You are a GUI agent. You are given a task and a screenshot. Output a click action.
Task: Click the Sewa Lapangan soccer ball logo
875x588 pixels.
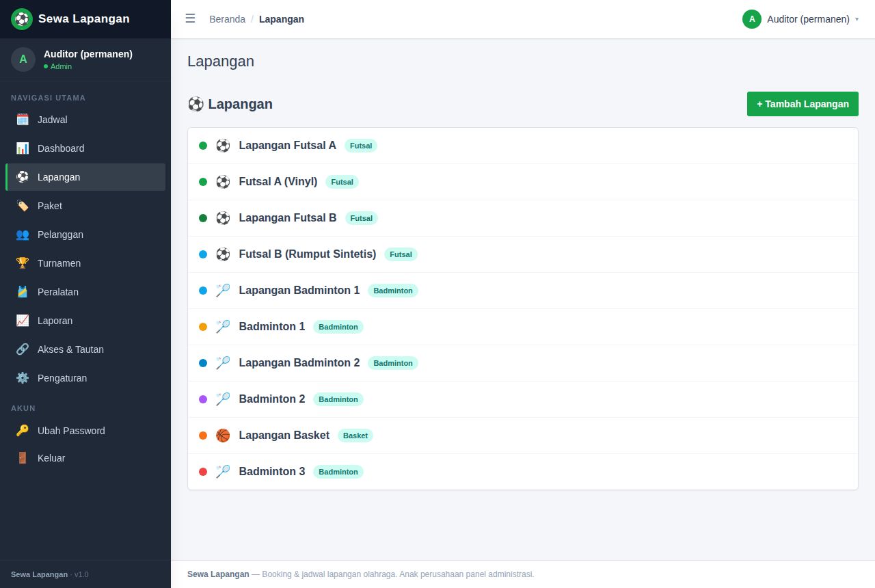point(22,19)
